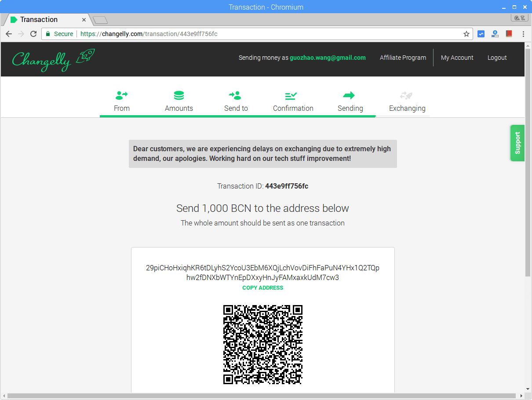Screen dimensions: 532x400
Task: Click the address bar URL field
Action: coord(264,34)
